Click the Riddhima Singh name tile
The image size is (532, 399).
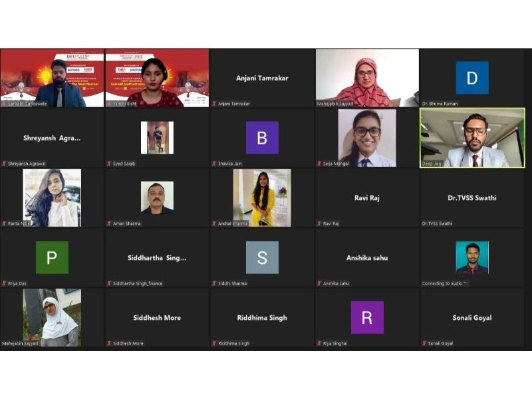pos(262,318)
